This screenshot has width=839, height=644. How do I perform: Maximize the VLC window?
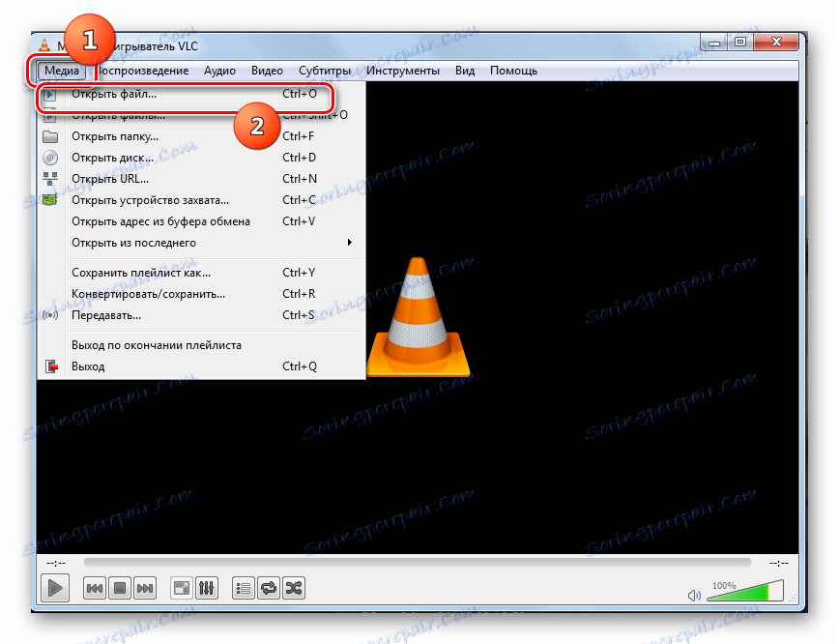pos(740,43)
